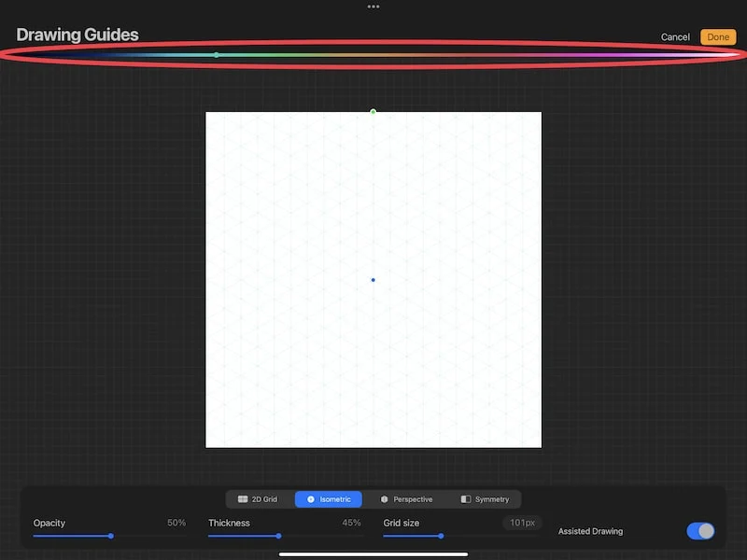Switch to the Perspective guide tab
Screen dimensions: 747x560
click(x=407, y=499)
